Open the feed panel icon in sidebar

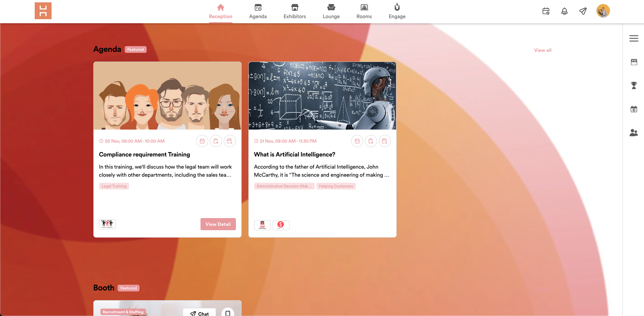[634, 62]
